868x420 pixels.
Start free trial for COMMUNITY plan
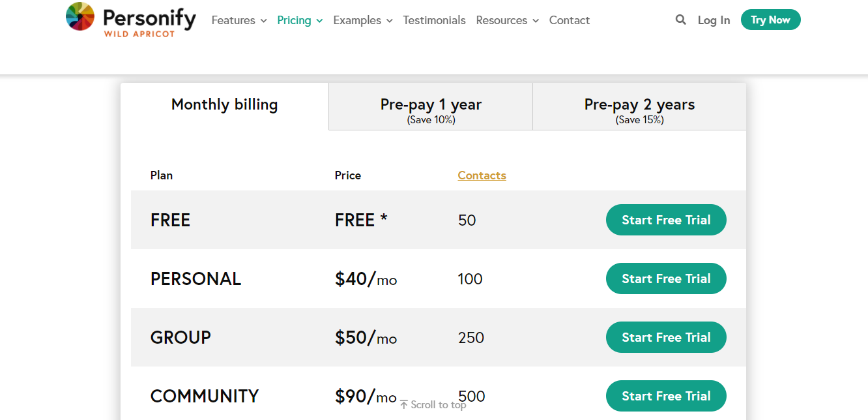tap(666, 396)
